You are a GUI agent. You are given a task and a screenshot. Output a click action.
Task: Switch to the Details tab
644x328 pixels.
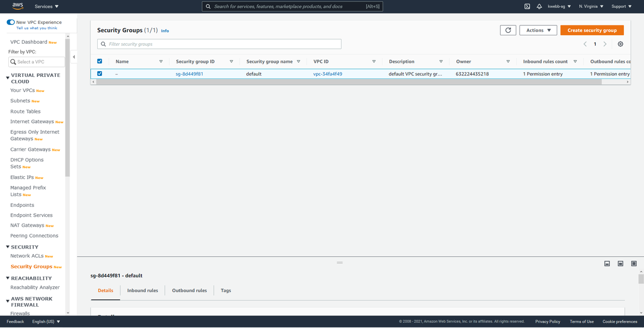[105, 291]
